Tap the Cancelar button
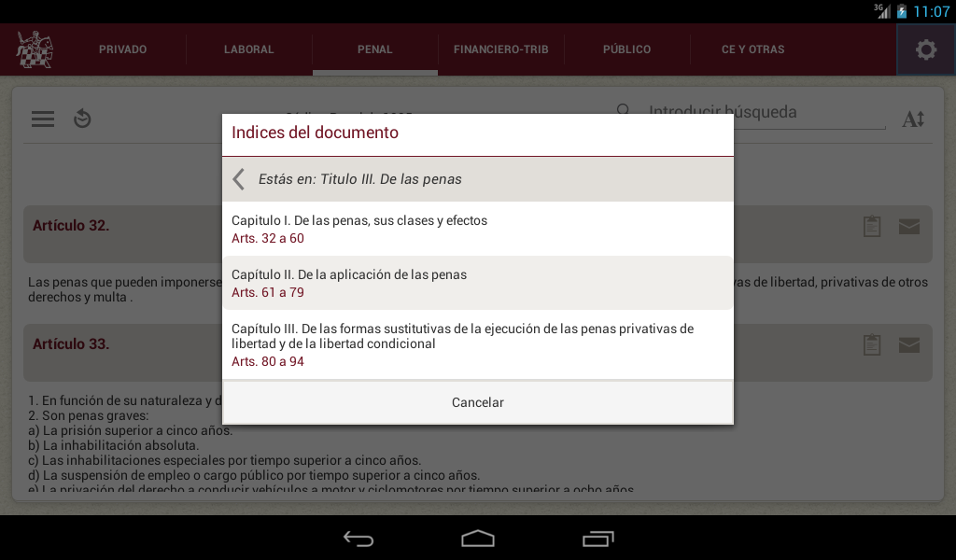The height and width of the screenshot is (560, 956). [477, 402]
